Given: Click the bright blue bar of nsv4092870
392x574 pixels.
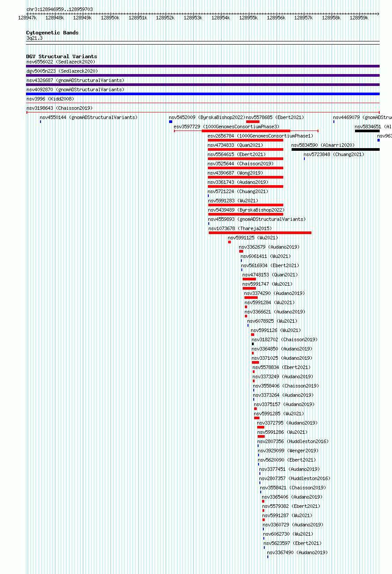Looking at the screenshot, I should pyautogui.click(x=203, y=94).
